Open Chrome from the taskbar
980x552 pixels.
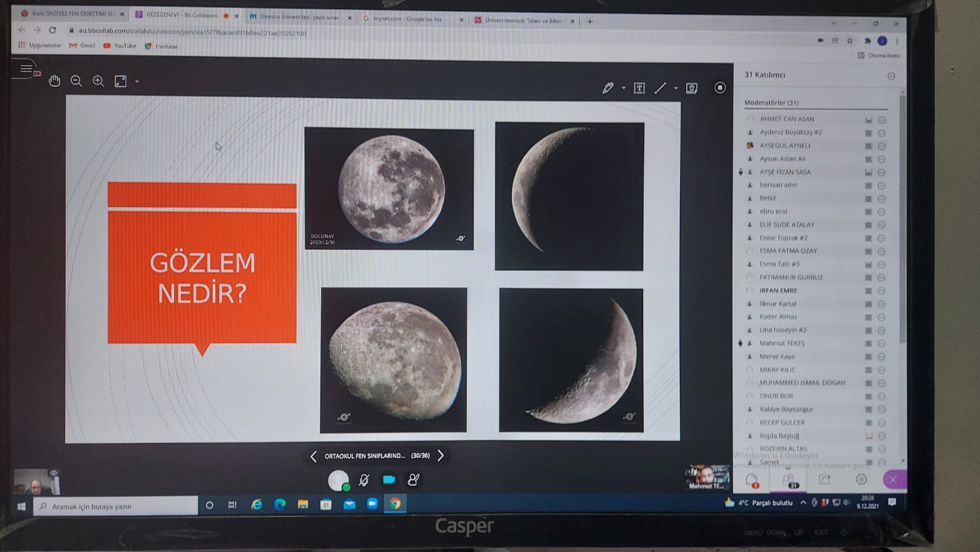pos(396,504)
